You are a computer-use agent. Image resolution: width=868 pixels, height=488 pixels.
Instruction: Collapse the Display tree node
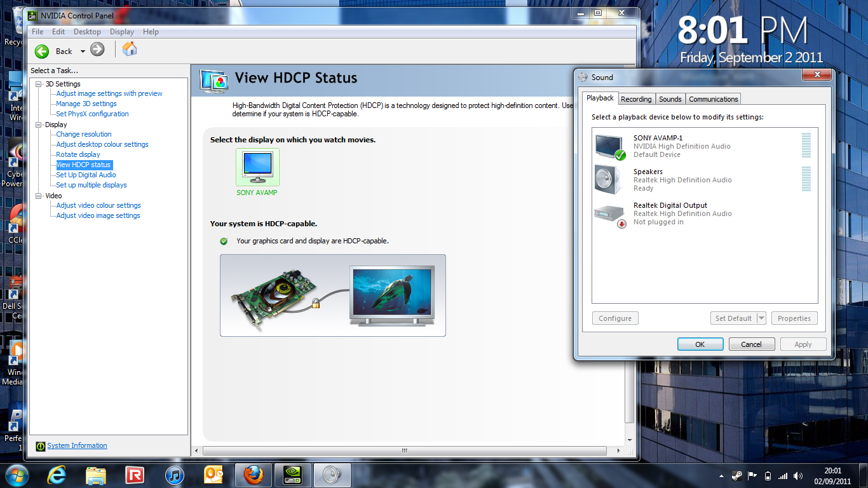click(39, 125)
